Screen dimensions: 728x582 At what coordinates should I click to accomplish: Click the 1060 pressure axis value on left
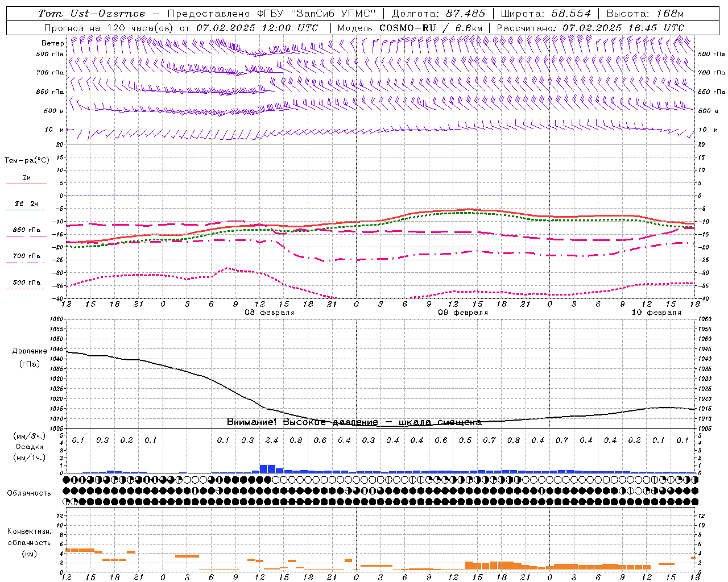pyautogui.click(x=57, y=319)
